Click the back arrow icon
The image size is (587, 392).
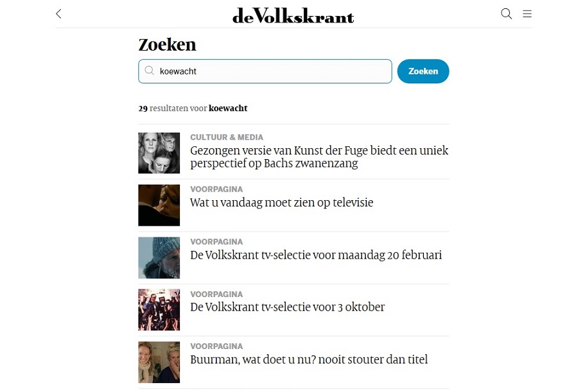[x=58, y=14]
